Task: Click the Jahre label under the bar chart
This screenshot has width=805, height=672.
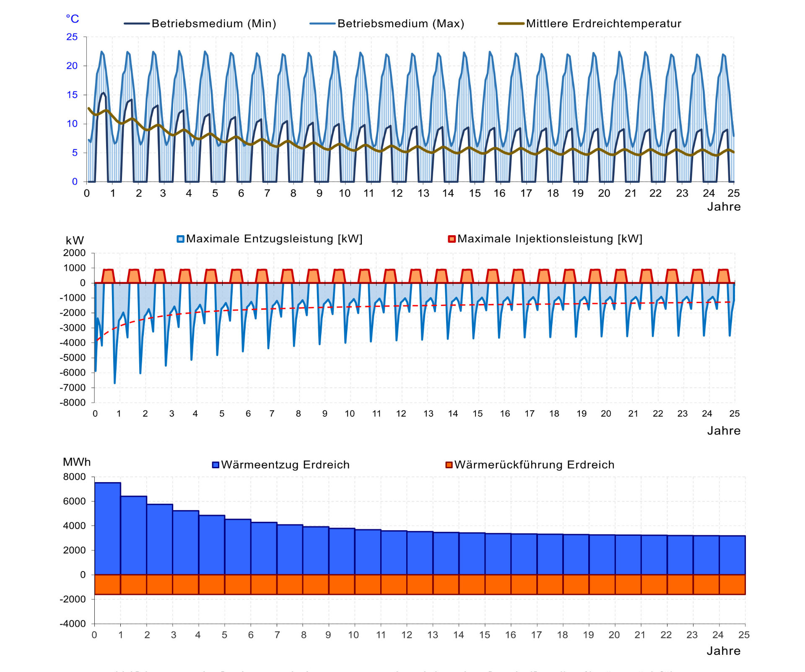Action: [x=723, y=651]
